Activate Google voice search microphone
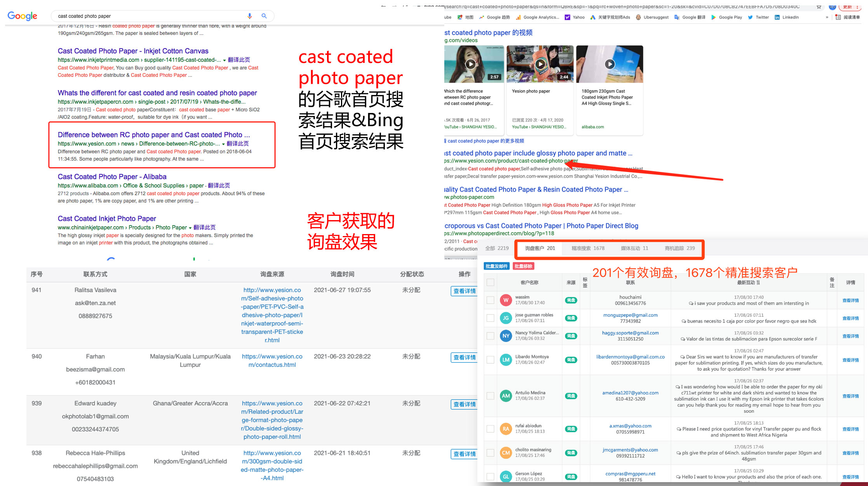This screenshot has height=486, width=868. [x=250, y=16]
